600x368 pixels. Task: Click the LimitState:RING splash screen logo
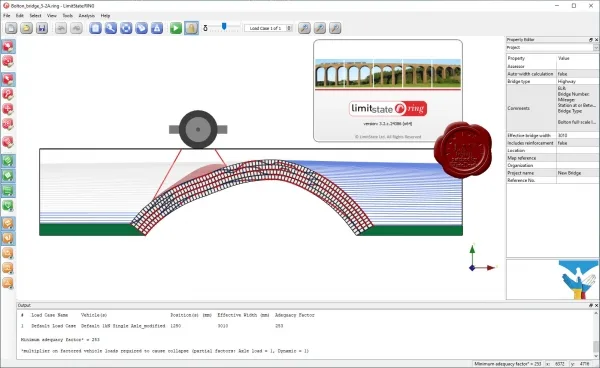[x=388, y=109]
